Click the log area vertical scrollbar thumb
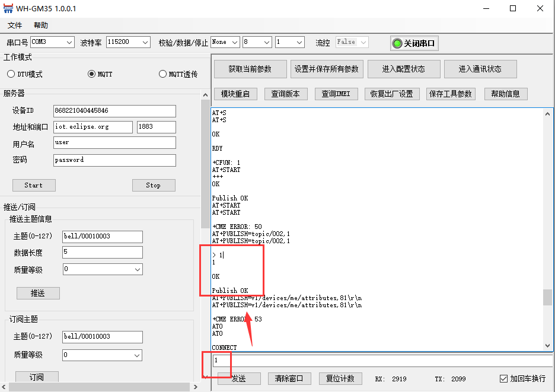 point(547,297)
